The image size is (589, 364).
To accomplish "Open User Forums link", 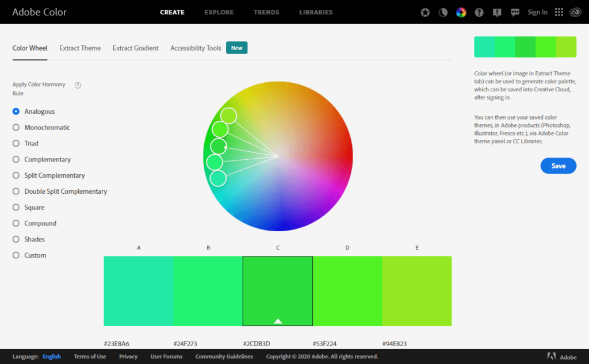I will pyautogui.click(x=166, y=357).
